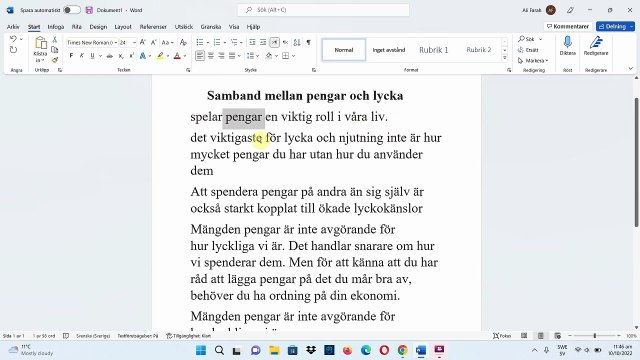The width and height of the screenshot is (640, 360).
Task: Right align the text
Action: pos(221,56)
